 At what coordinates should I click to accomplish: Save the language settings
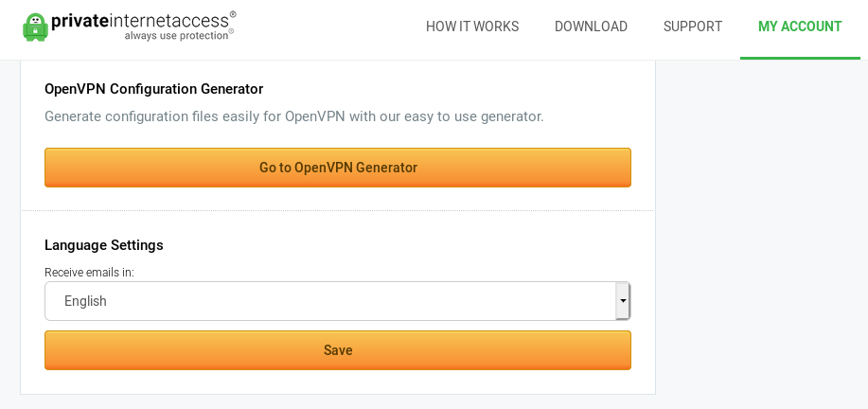point(338,350)
